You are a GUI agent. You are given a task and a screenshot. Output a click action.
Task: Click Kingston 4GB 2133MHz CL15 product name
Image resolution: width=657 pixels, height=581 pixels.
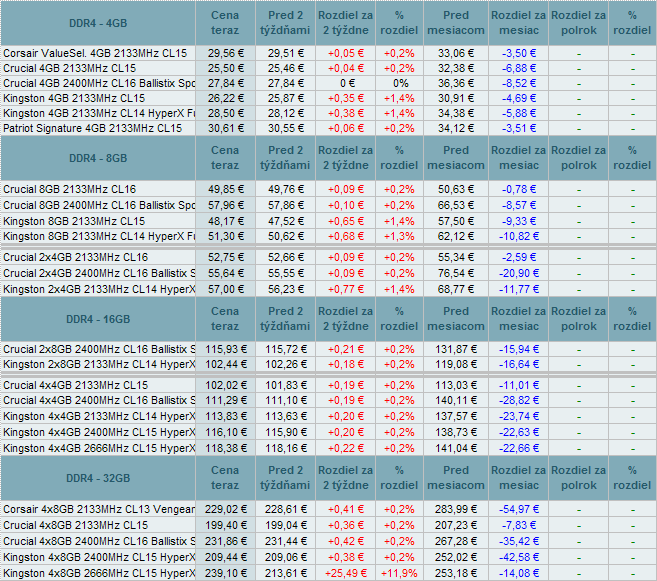click(74, 98)
